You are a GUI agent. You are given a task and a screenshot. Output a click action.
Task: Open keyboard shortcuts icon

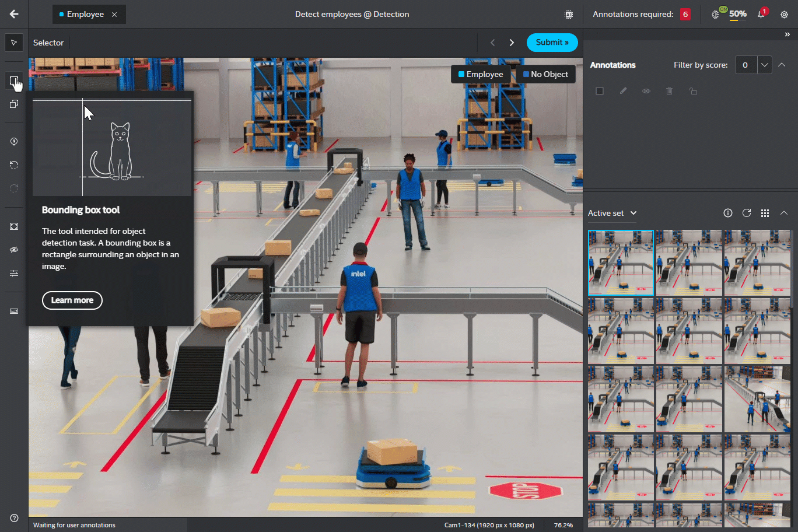coord(14,311)
